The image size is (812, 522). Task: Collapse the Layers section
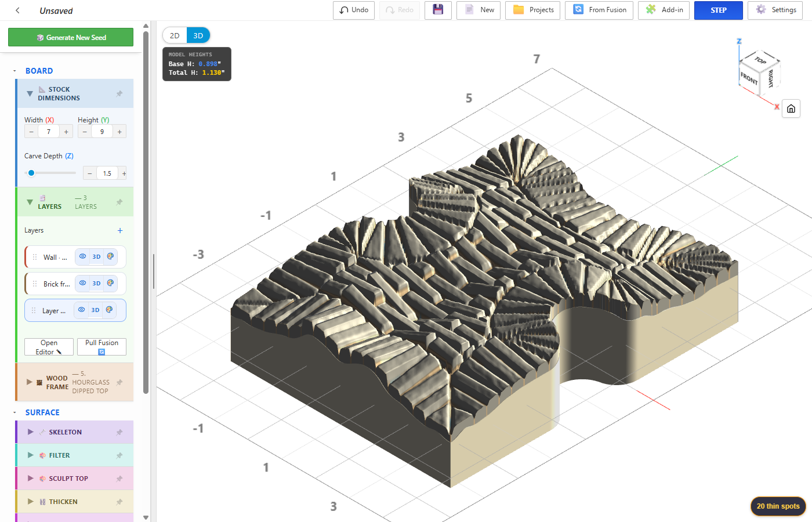pos(30,202)
